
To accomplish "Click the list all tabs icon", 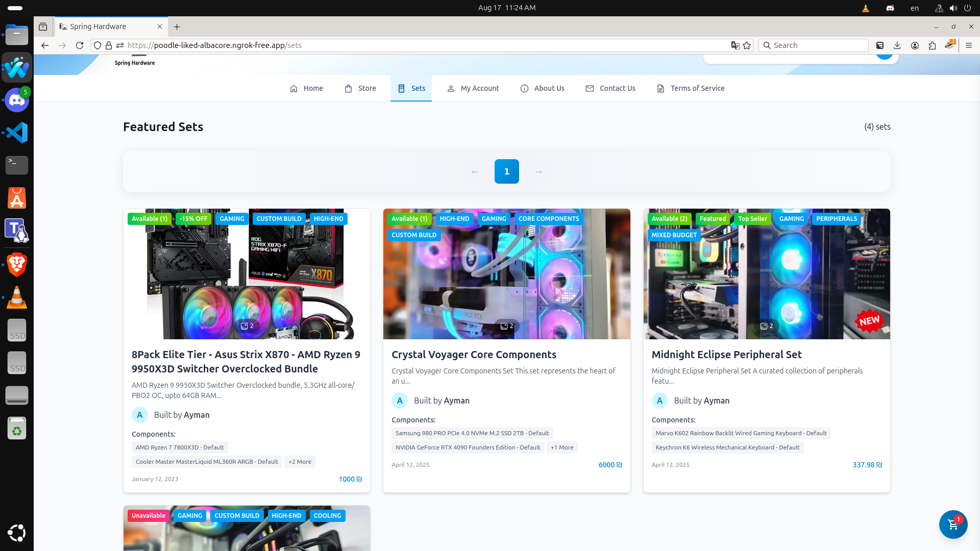I will tap(43, 27).
